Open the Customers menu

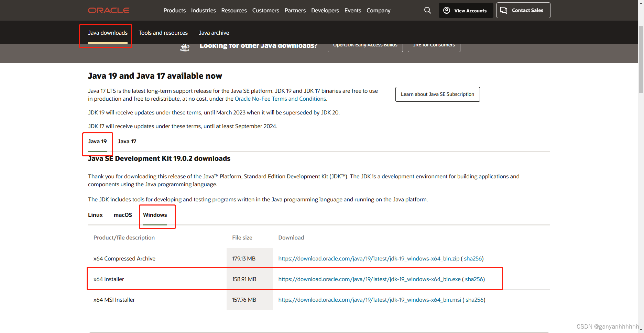coord(266,10)
